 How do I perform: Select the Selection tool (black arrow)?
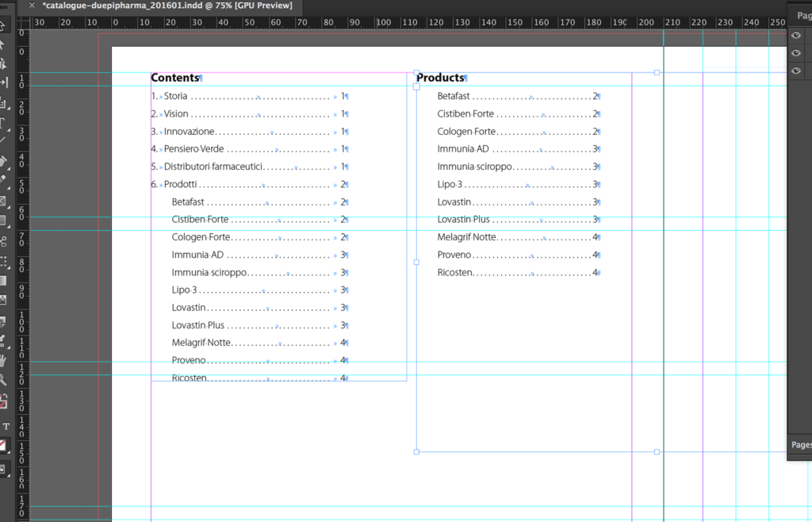(x=2, y=25)
